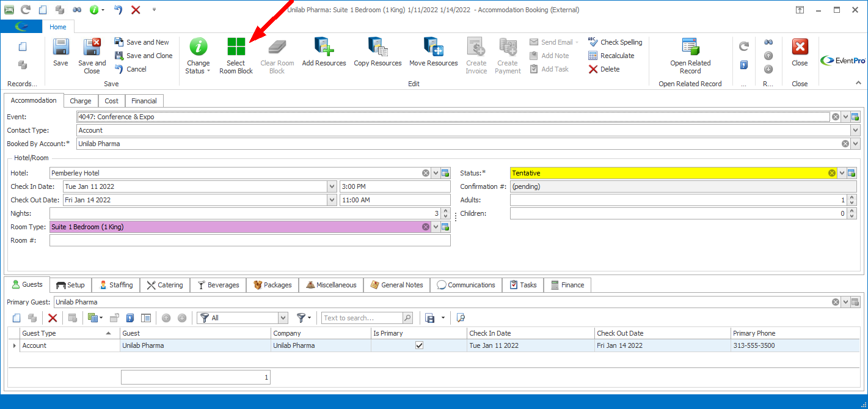Delete the guest using the grid's red X
This screenshot has width=868, height=409.
[53, 318]
